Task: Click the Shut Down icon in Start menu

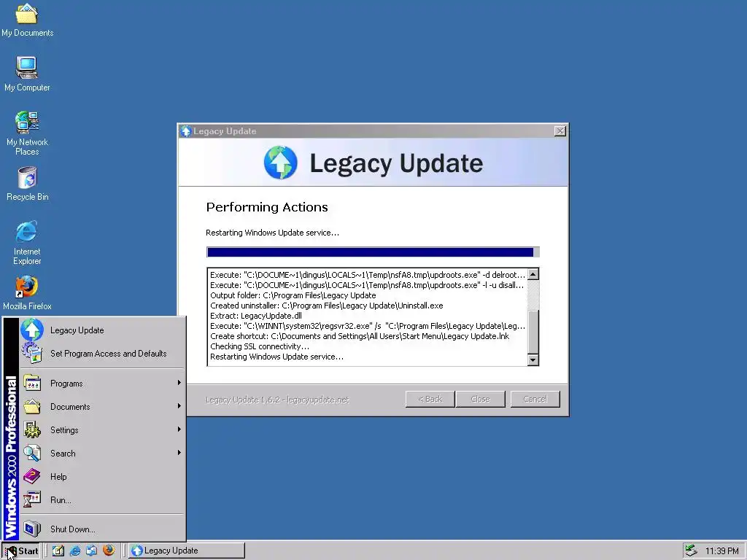Action: 32,529
